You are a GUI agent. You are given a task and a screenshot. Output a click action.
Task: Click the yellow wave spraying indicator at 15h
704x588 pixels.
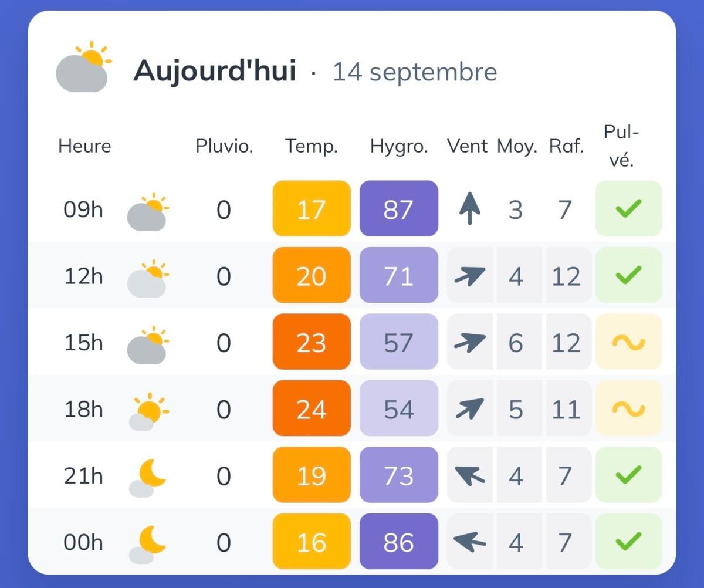click(x=628, y=342)
